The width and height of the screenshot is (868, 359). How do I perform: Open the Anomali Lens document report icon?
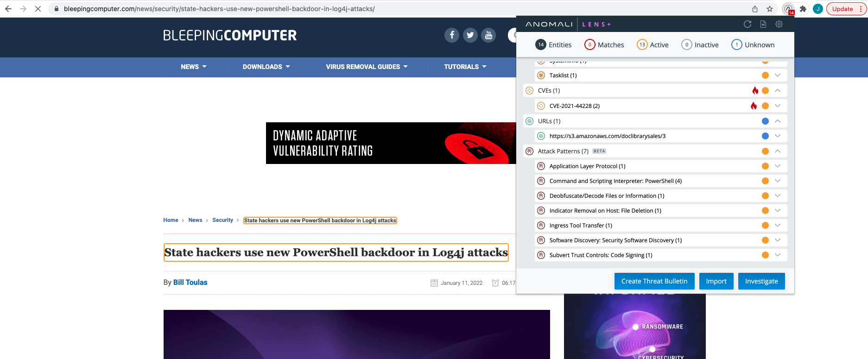coord(763,24)
